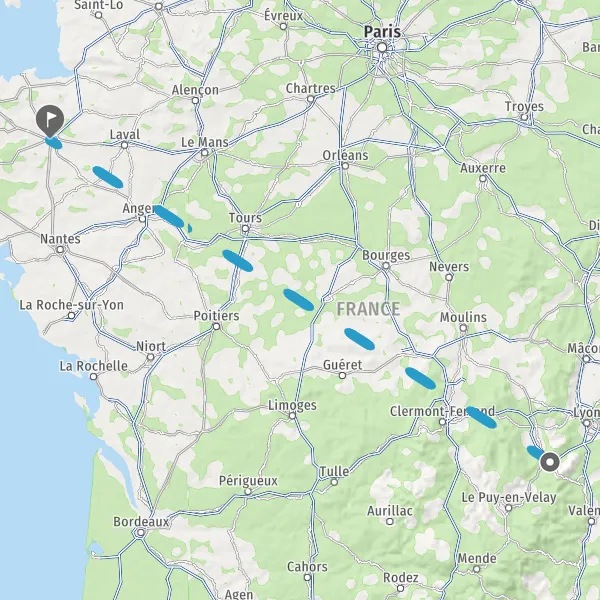Click the Troyes city marker
Viewport: 600px width, 600px height.
click(x=524, y=117)
